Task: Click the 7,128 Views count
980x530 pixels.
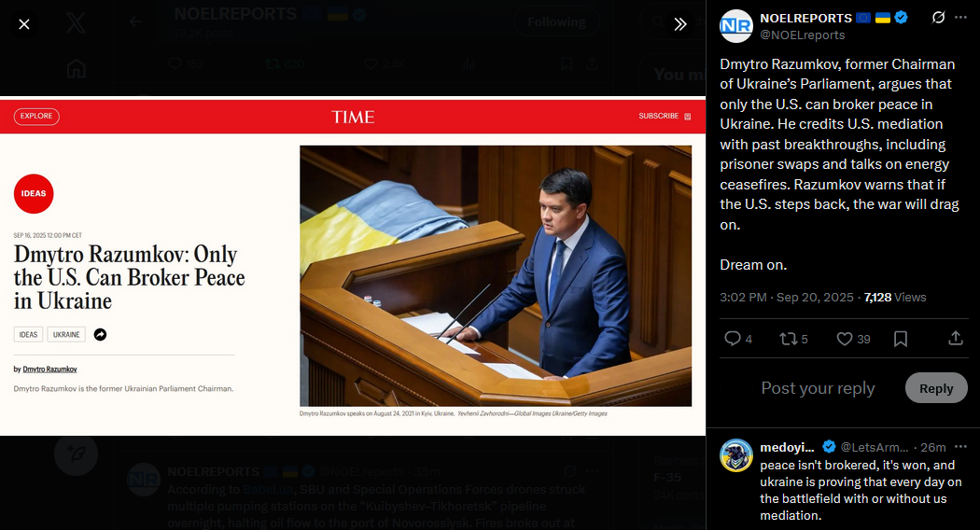Action: [895, 298]
